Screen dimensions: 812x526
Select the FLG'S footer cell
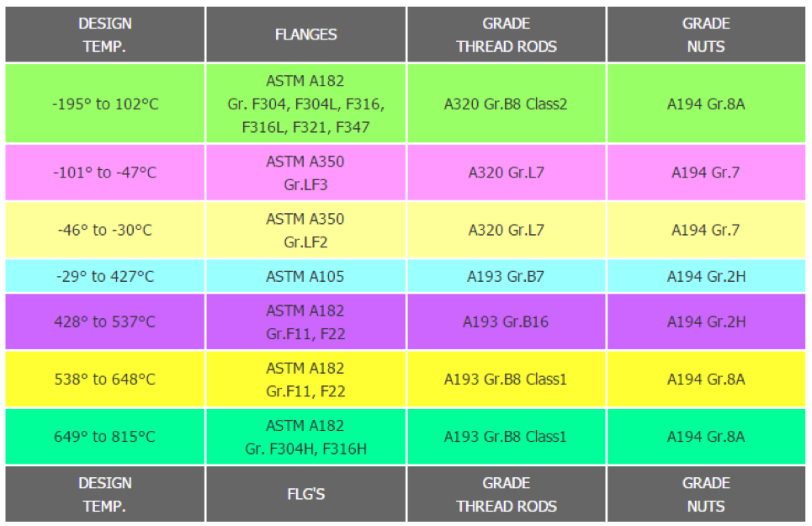[305, 494]
